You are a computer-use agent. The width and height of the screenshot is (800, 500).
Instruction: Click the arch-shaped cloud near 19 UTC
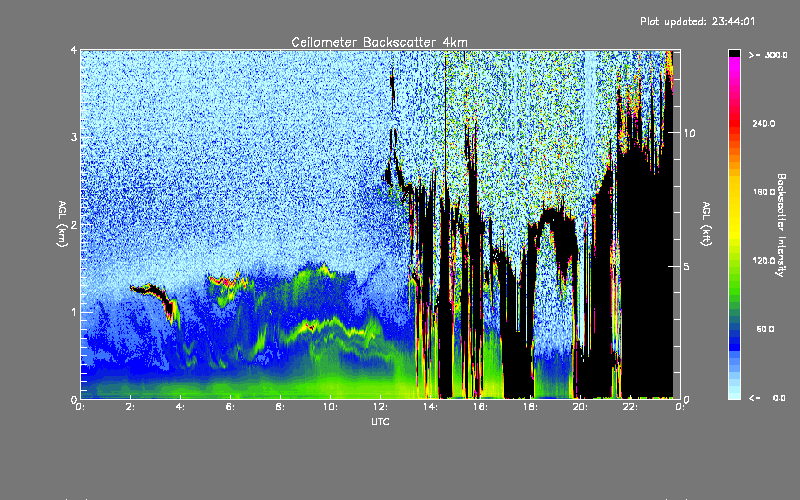(552, 215)
